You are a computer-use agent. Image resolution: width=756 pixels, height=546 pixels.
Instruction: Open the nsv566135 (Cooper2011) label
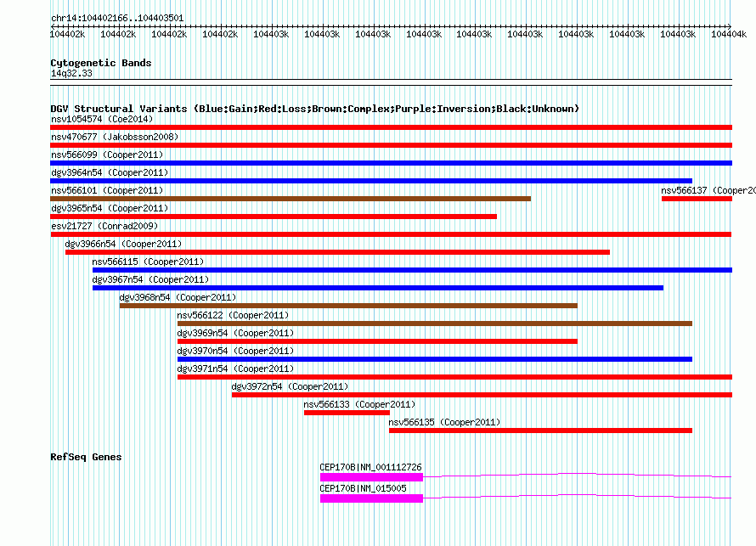pos(444,422)
